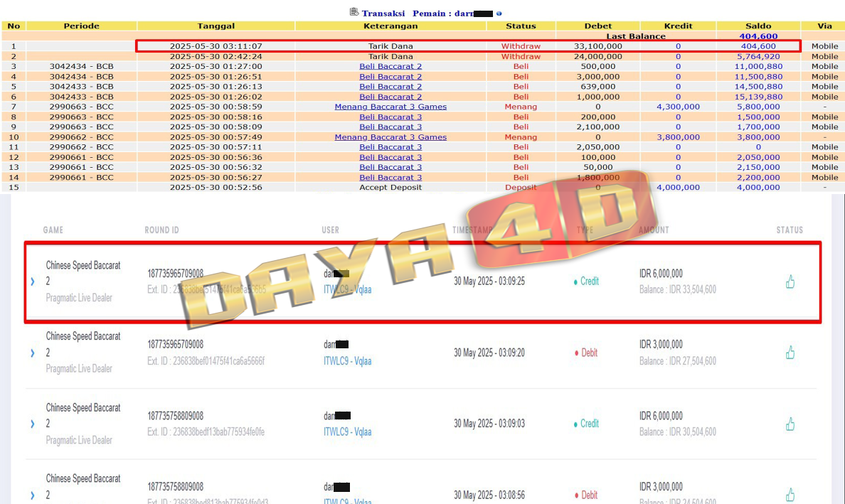Open Beli Baccarat 3 link at 00:58:09
Image resolution: width=845 pixels, height=504 pixels.
pos(390,127)
